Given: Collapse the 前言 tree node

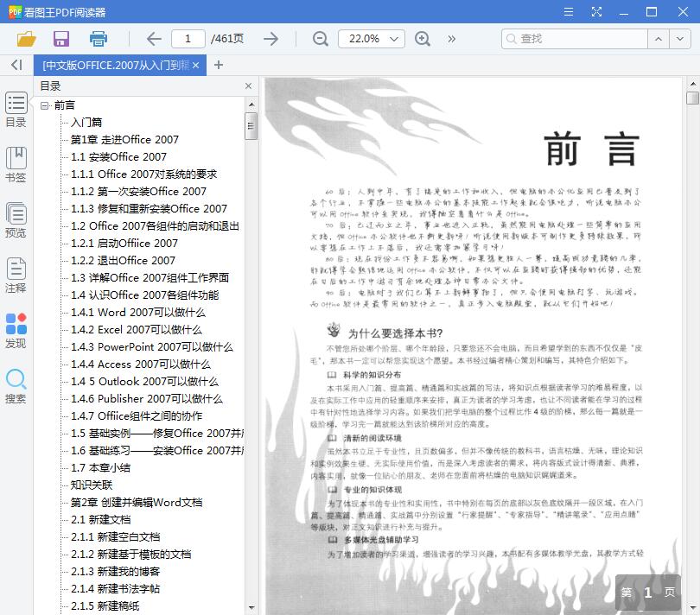Looking at the screenshot, I should coord(44,105).
